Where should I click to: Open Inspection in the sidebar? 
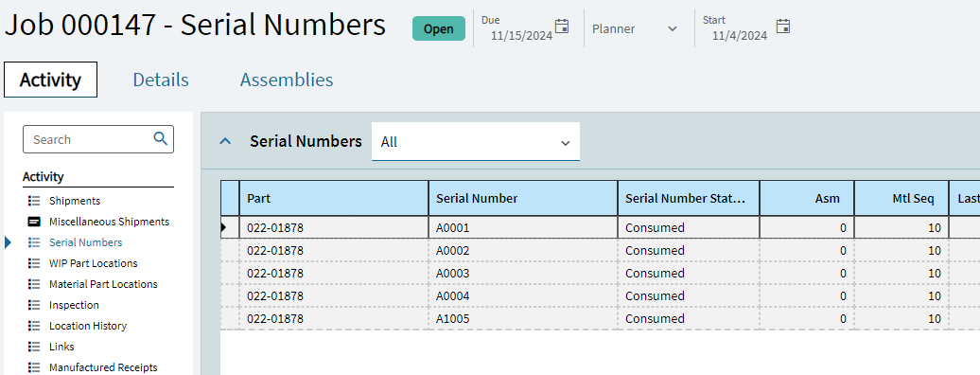click(x=74, y=305)
